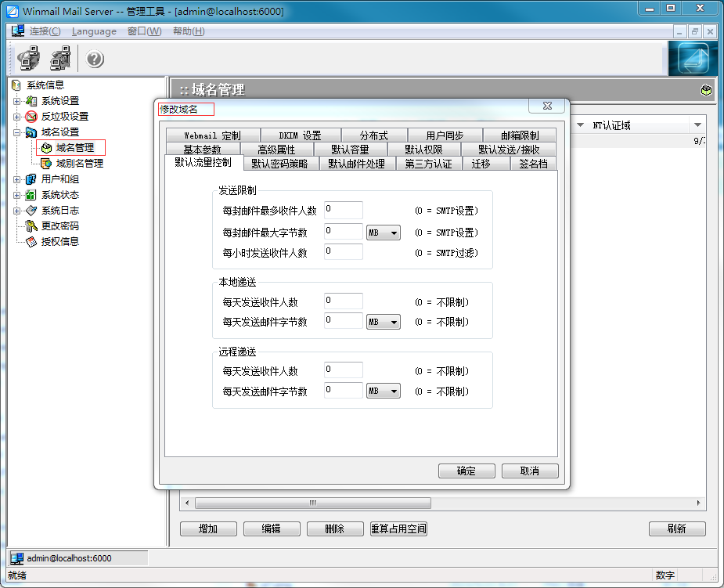This screenshot has width=724, height=588.
Task: Expand the 系统状态 tree node
Action: pos(16,195)
